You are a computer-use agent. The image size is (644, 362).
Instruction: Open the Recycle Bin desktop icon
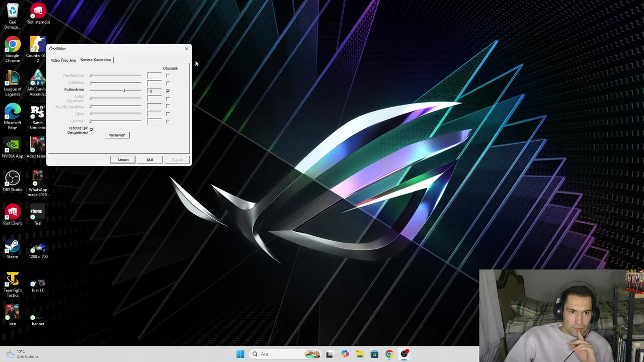pyautogui.click(x=13, y=15)
